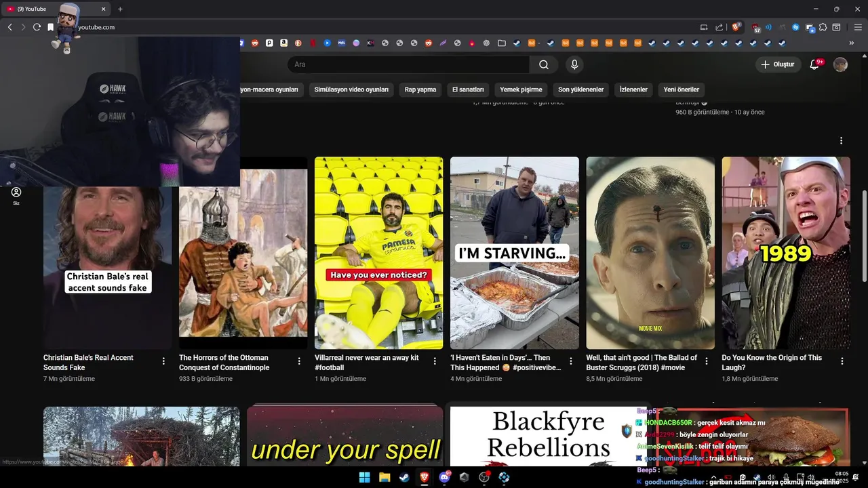Open Discord from the taskbar

point(445,477)
